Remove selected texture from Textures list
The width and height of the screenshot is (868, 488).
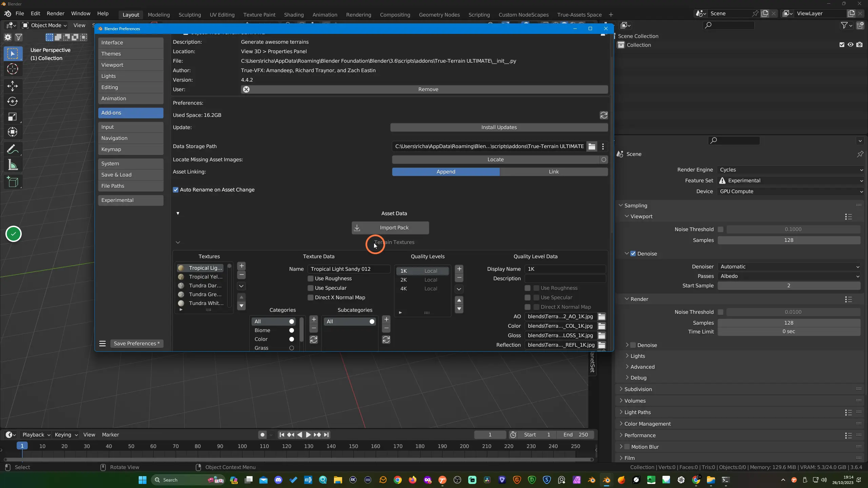pyautogui.click(x=241, y=274)
